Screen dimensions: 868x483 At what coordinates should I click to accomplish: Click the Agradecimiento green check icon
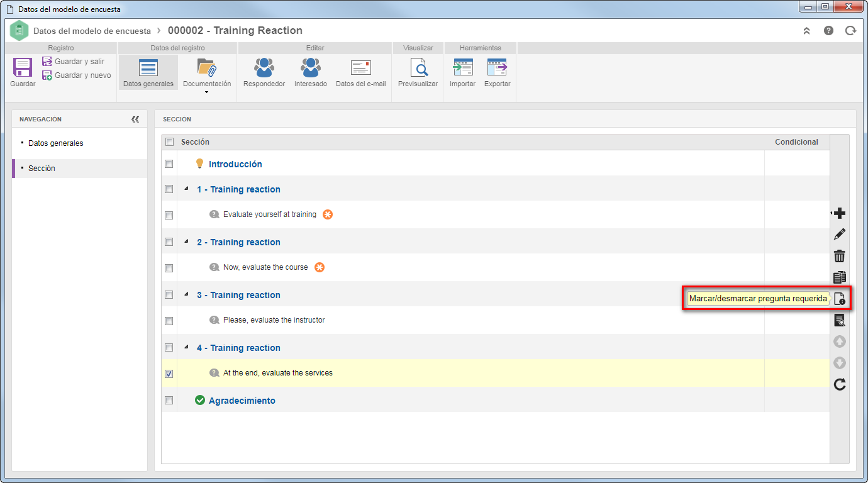200,400
